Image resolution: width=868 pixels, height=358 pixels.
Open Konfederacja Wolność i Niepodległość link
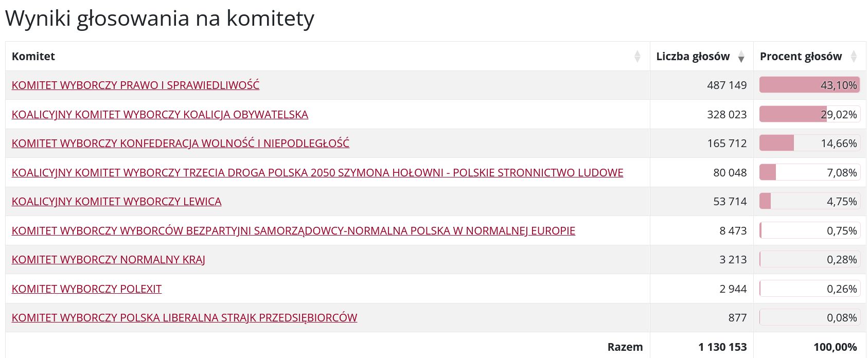(180, 144)
